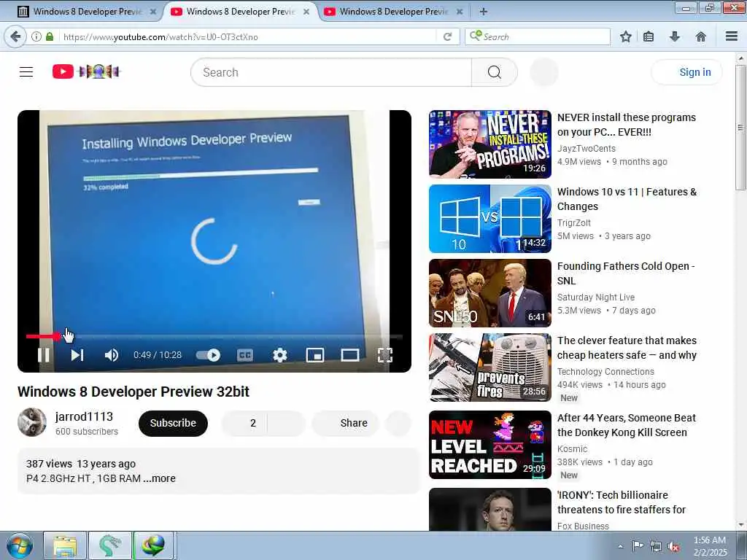Click the YouTube search magnifier button

495,72
